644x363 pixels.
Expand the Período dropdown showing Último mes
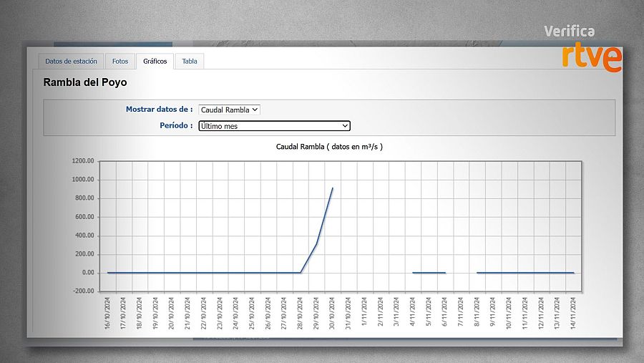(274, 126)
